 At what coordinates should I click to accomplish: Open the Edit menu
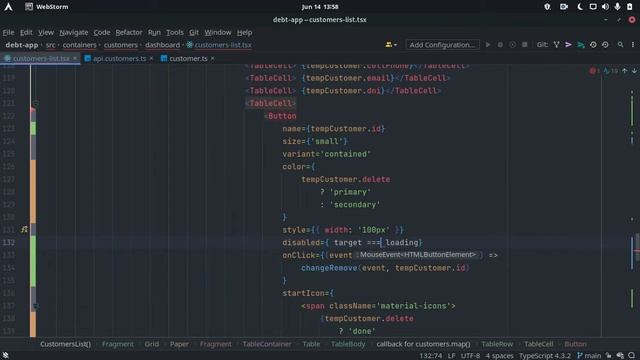(26, 32)
